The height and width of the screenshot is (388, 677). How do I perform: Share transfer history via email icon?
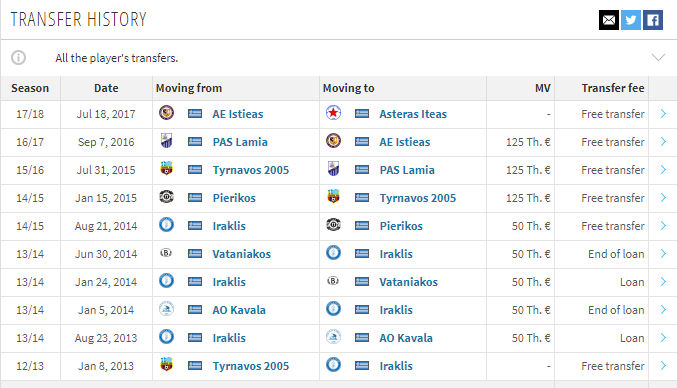[609, 20]
